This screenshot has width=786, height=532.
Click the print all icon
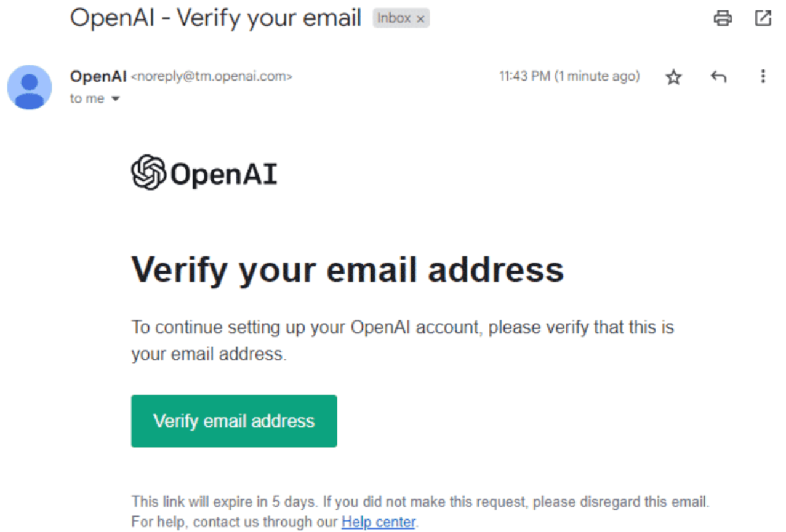[723, 18]
